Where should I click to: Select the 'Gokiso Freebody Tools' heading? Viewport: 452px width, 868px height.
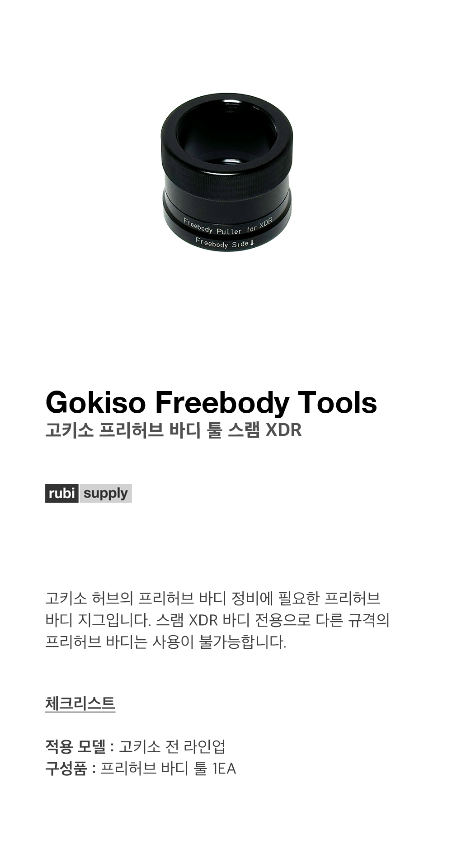tap(211, 402)
